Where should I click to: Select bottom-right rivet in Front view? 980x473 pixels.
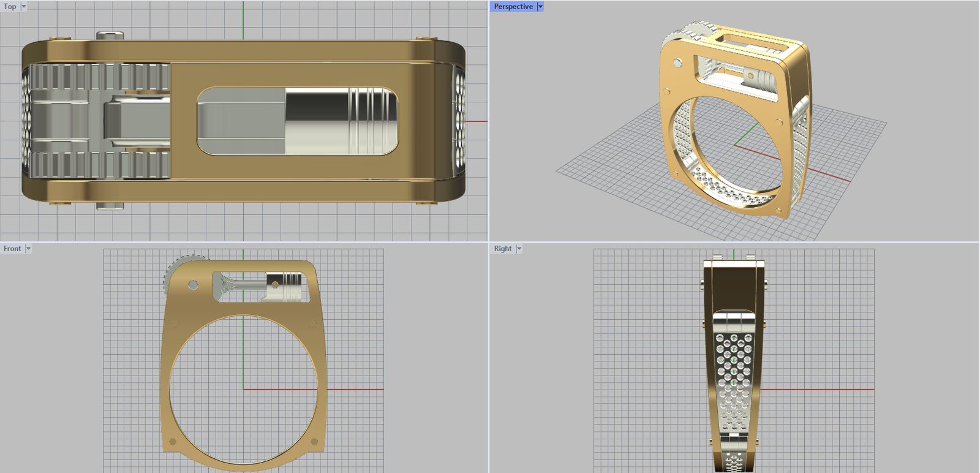[314, 442]
